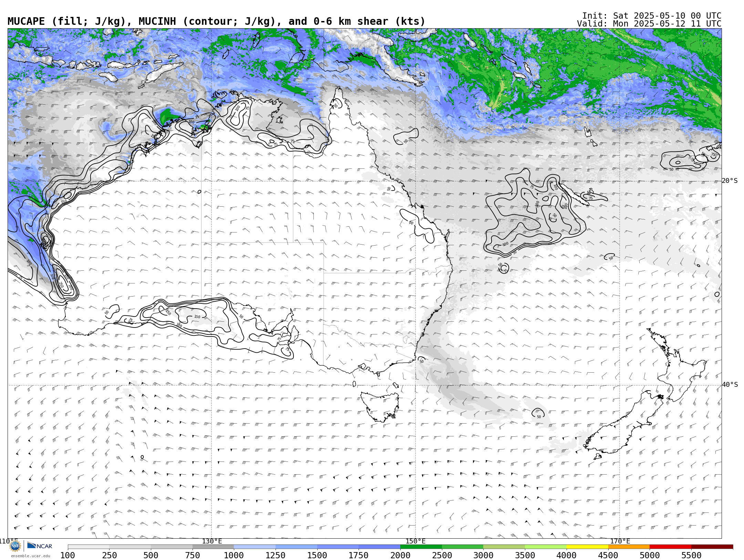This screenshot has width=744, height=560.
Task: Click the 100 colorbar value
Action: pos(68,556)
